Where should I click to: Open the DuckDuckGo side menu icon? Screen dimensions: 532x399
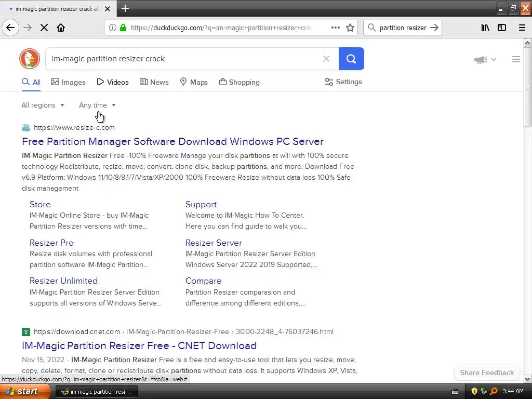click(x=516, y=59)
